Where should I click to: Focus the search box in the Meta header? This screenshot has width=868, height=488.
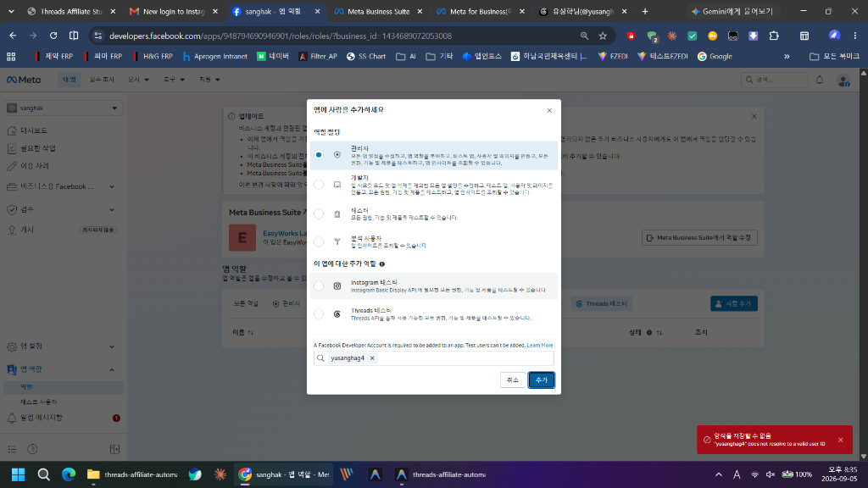click(775, 80)
